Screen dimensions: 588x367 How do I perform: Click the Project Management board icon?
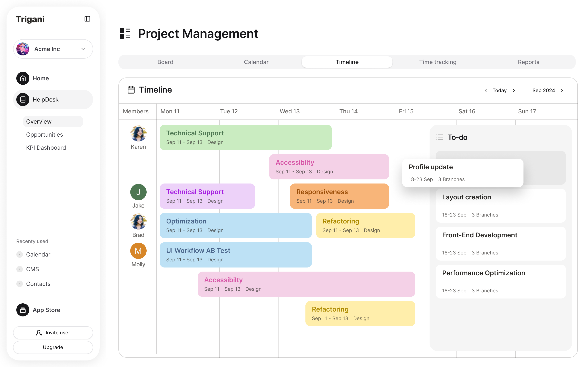pyautogui.click(x=125, y=34)
